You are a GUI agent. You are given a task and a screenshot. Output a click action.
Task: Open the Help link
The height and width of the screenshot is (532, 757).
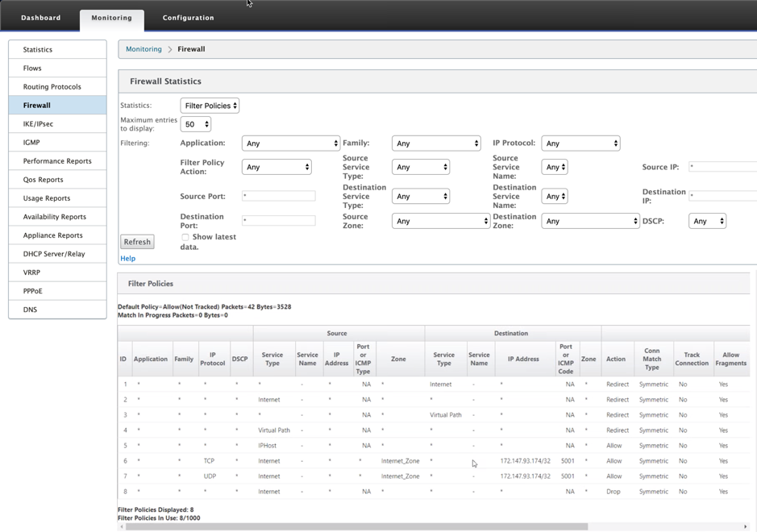point(128,258)
